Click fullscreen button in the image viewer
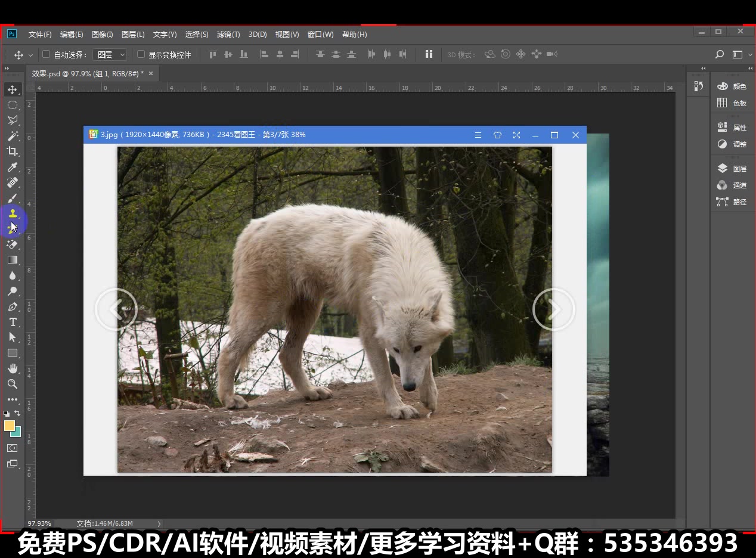 coord(516,135)
